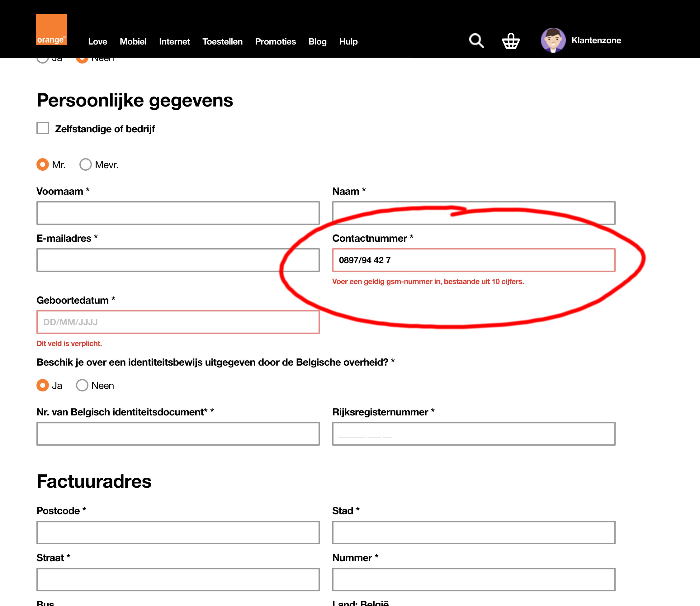Click the 'Geboortedatum *' label

point(76,300)
